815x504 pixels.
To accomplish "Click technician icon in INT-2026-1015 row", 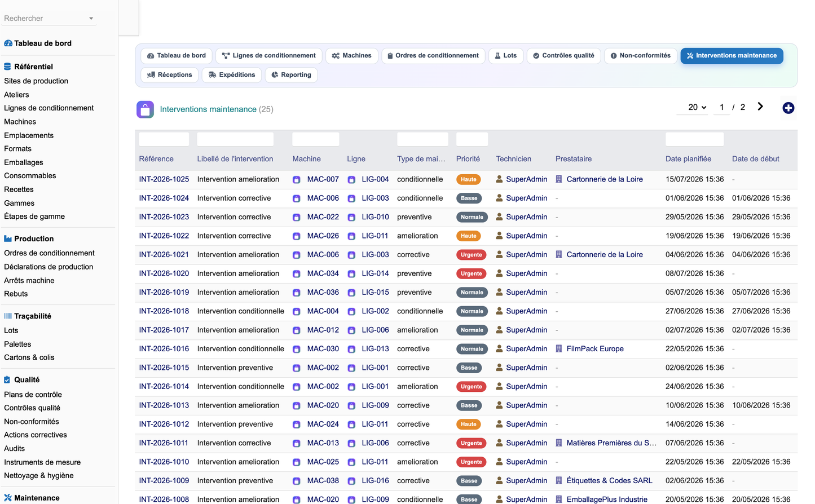I will tap(499, 368).
